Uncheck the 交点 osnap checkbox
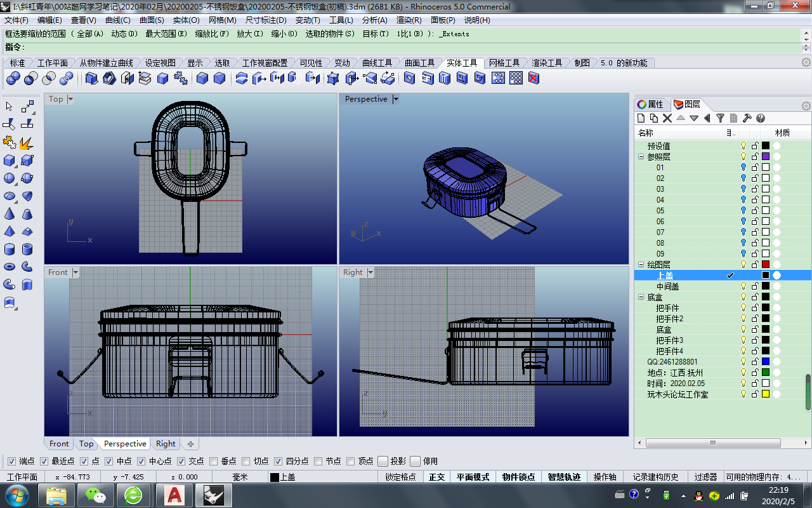Screen dimensions: 812x508 (x=181, y=461)
